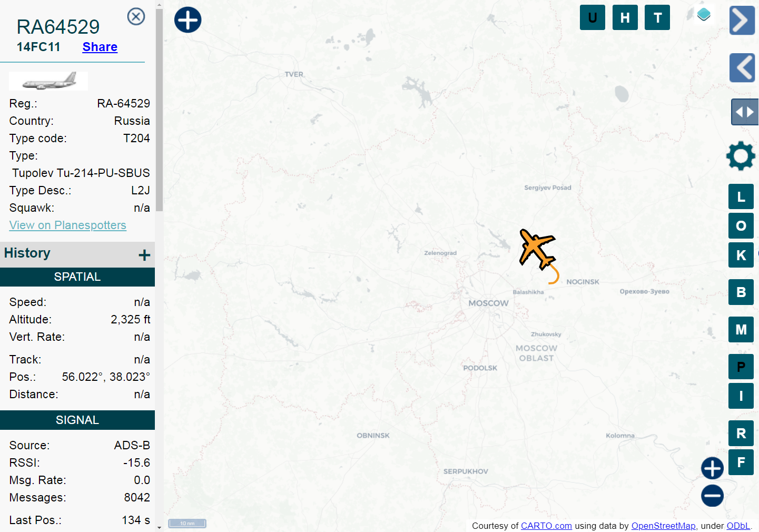Zoom in with the map plus button
The image size is (759, 532).
713,468
